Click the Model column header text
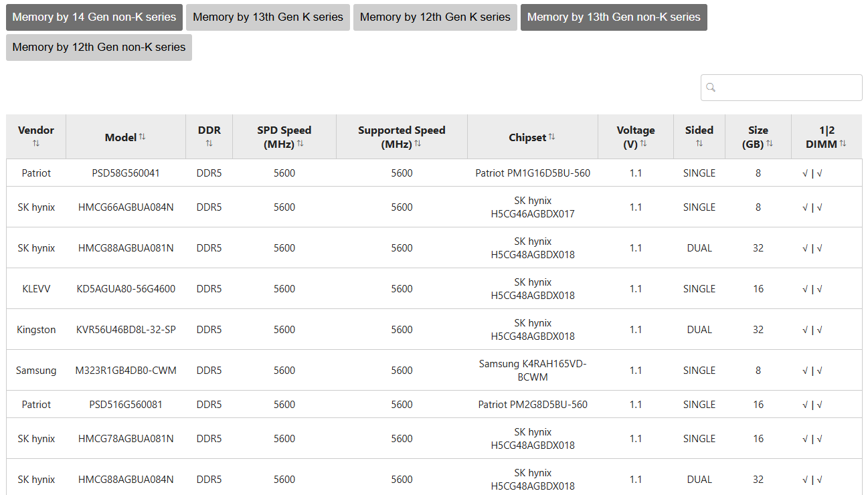 tap(120, 137)
